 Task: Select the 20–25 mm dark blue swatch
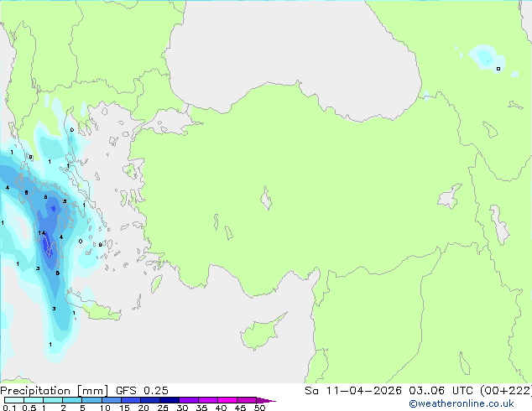coord(149,400)
